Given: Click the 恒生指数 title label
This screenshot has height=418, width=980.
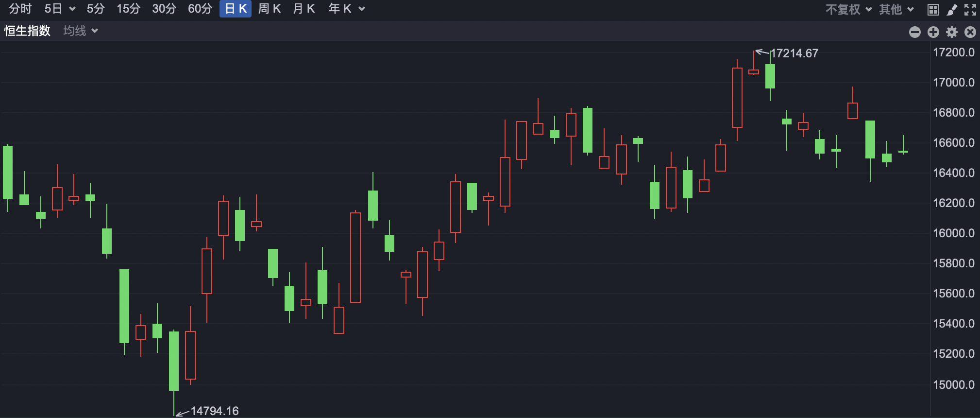Looking at the screenshot, I should pos(28,31).
